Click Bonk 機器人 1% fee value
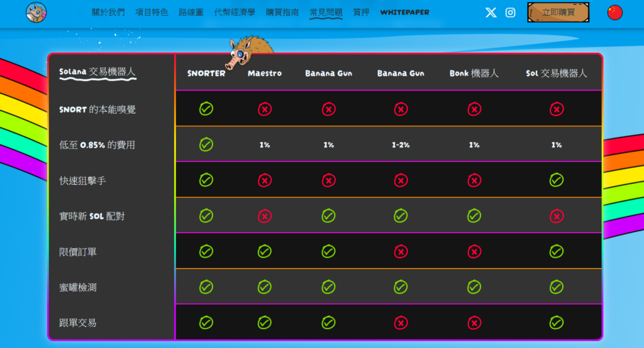The image size is (644, 348). [474, 145]
